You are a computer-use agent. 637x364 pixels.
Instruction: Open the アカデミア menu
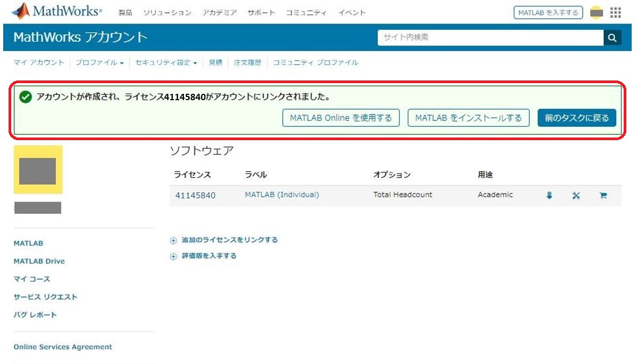[x=220, y=13]
